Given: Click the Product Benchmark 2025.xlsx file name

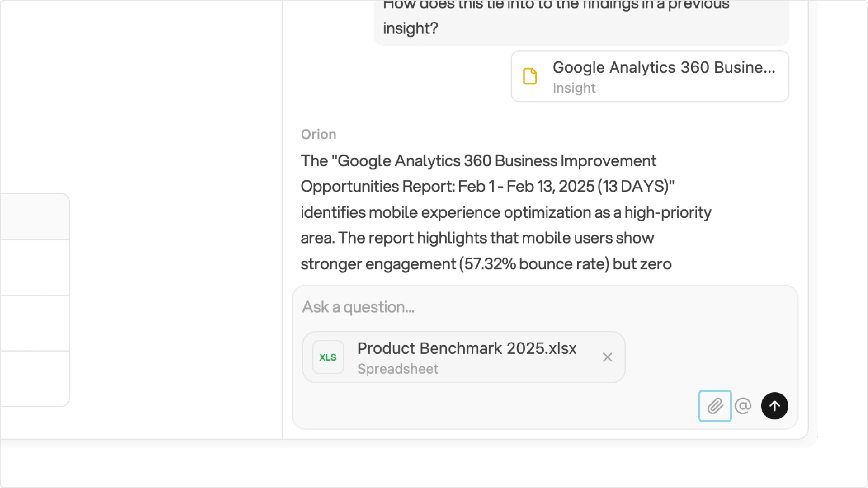Looking at the screenshot, I should (x=467, y=348).
